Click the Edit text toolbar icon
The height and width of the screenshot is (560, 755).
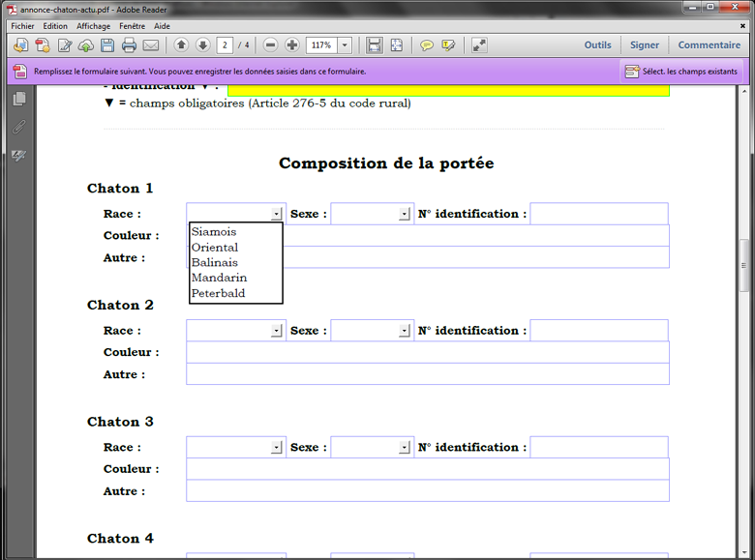click(x=65, y=45)
